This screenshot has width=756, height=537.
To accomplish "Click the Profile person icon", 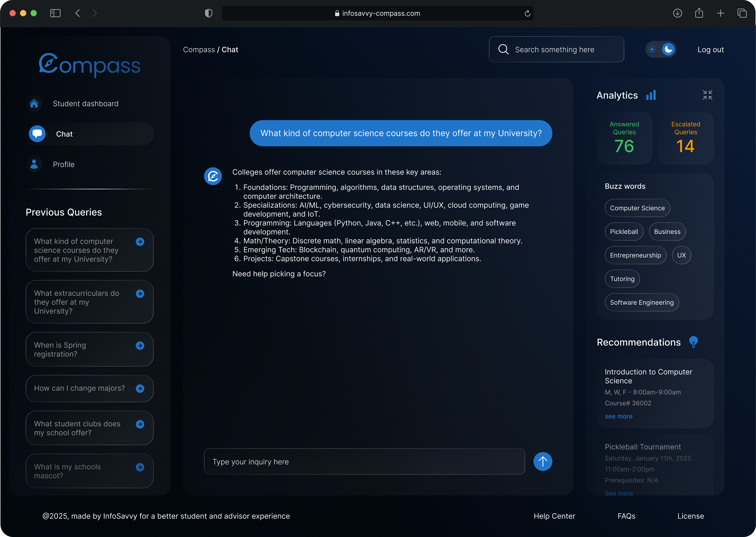I will (x=34, y=164).
